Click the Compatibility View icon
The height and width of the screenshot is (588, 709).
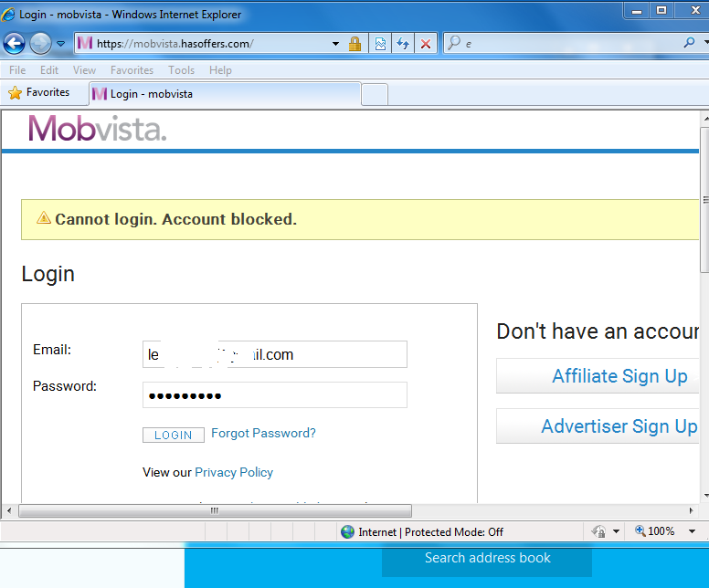pos(380,44)
